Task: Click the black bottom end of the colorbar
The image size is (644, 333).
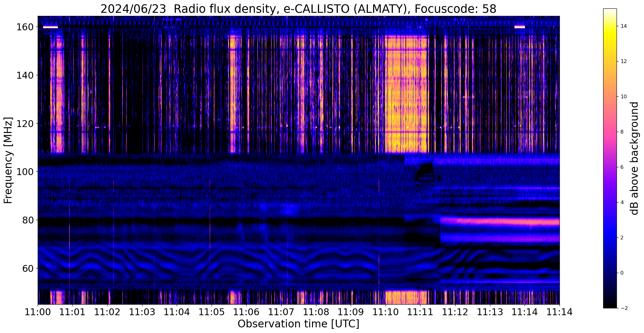Action: 610,305
